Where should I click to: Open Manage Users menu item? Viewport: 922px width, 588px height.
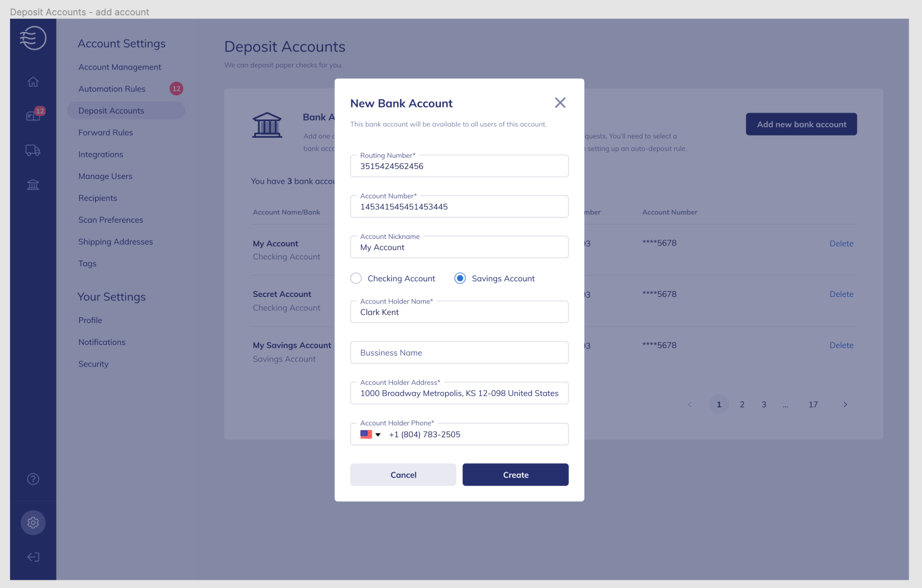tap(105, 176)
